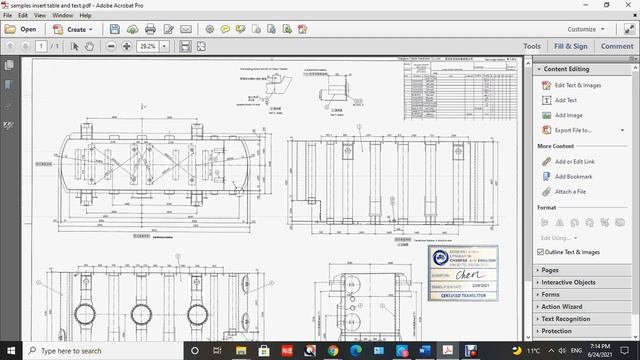
Task: Open the Window menu
Action: [62, 15]
